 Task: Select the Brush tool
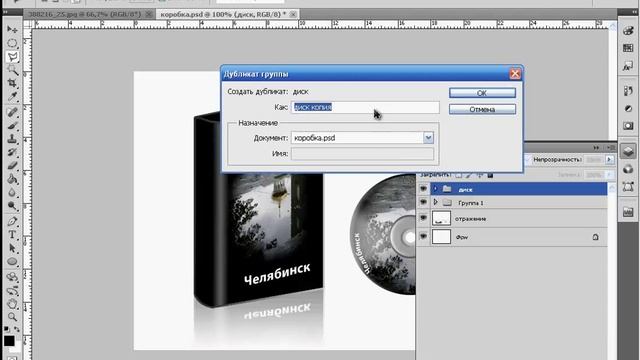tap(12, 125)
